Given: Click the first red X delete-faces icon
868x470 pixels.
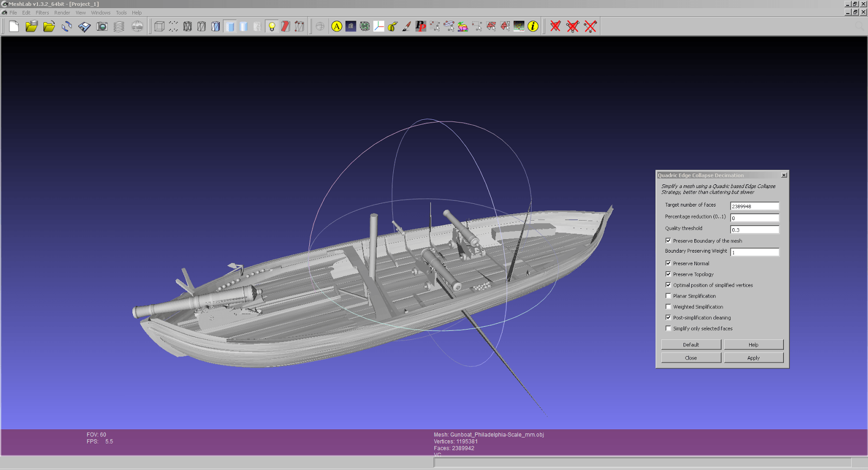Looking at the screenshot, I should pyautogui.click(x=555, y=26).
